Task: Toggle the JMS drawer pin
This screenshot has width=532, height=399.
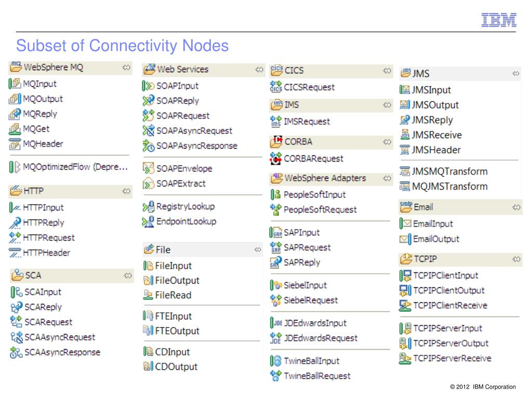Action: pos(516,74)
